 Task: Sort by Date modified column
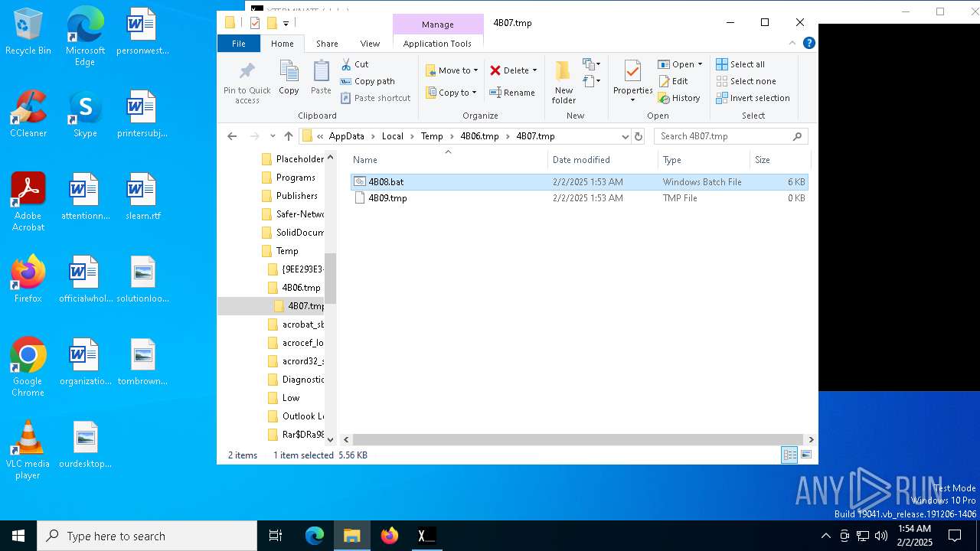pyautogui.click(x=603, y=160)
